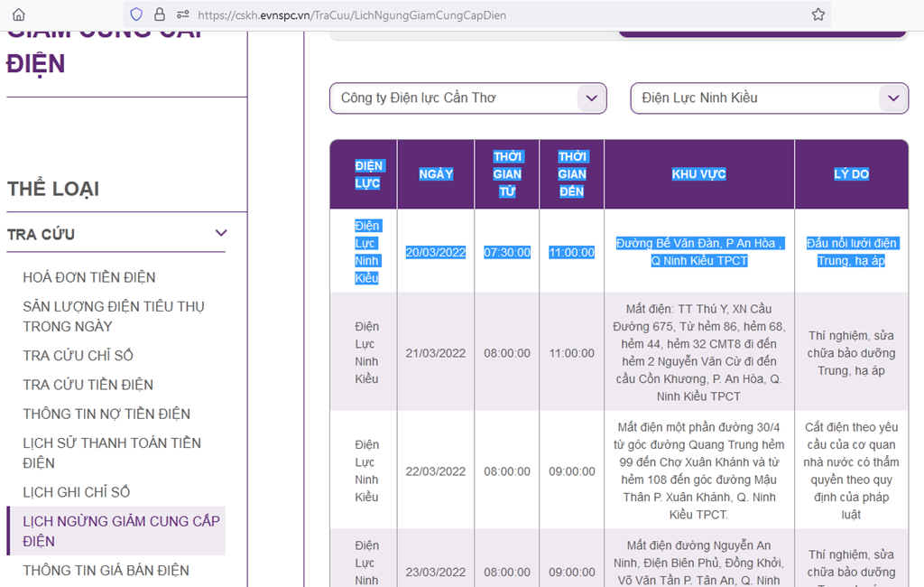
Task: Open the Điện Lực Ninh Kiều dropdown
Action: 769,98
